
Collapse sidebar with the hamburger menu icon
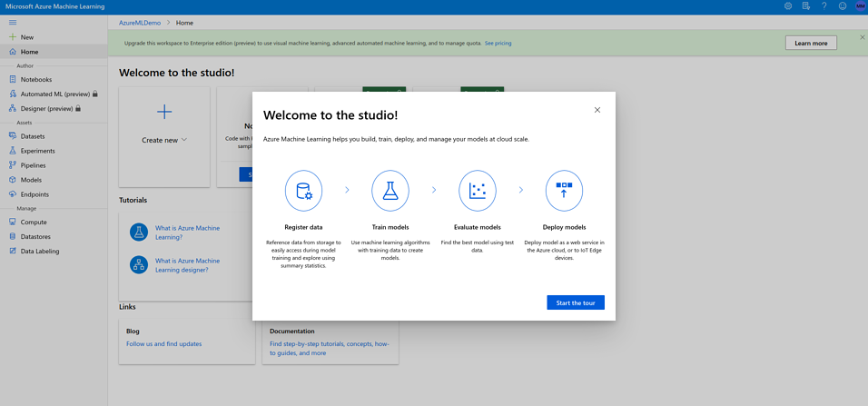(13, 23)
